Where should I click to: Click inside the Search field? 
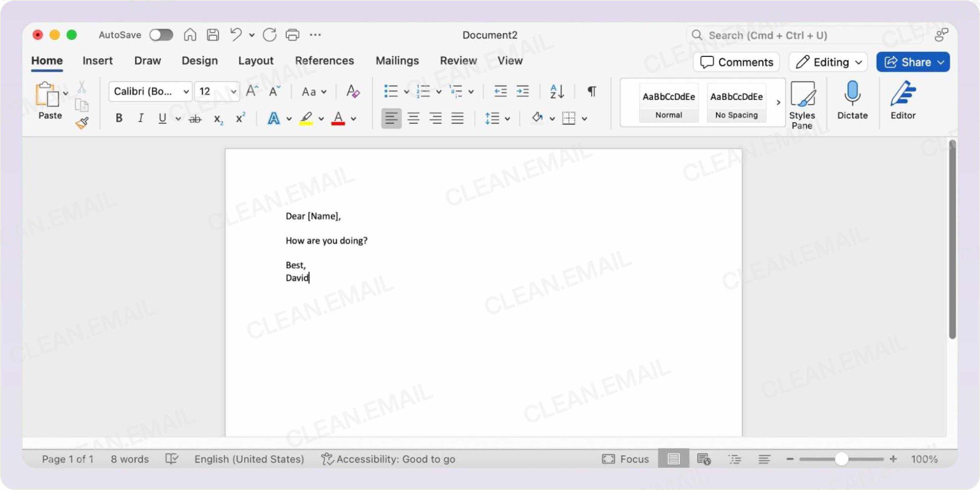tap(780, 35)
